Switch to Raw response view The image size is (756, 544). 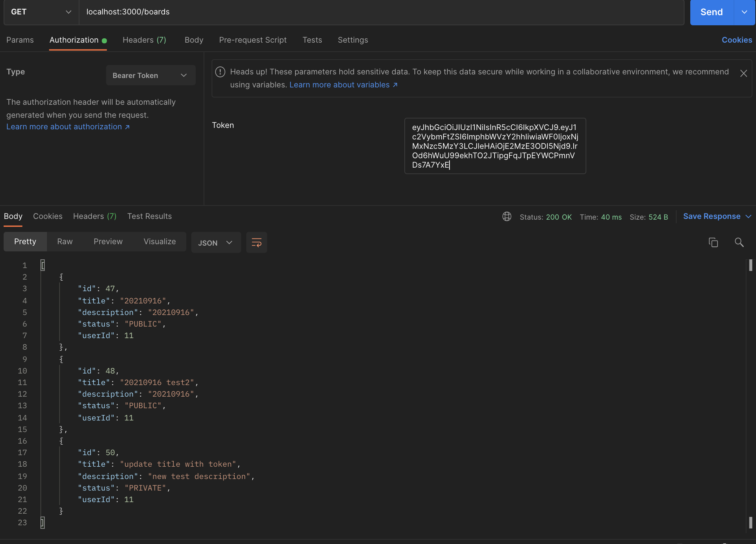coord(65,242)
